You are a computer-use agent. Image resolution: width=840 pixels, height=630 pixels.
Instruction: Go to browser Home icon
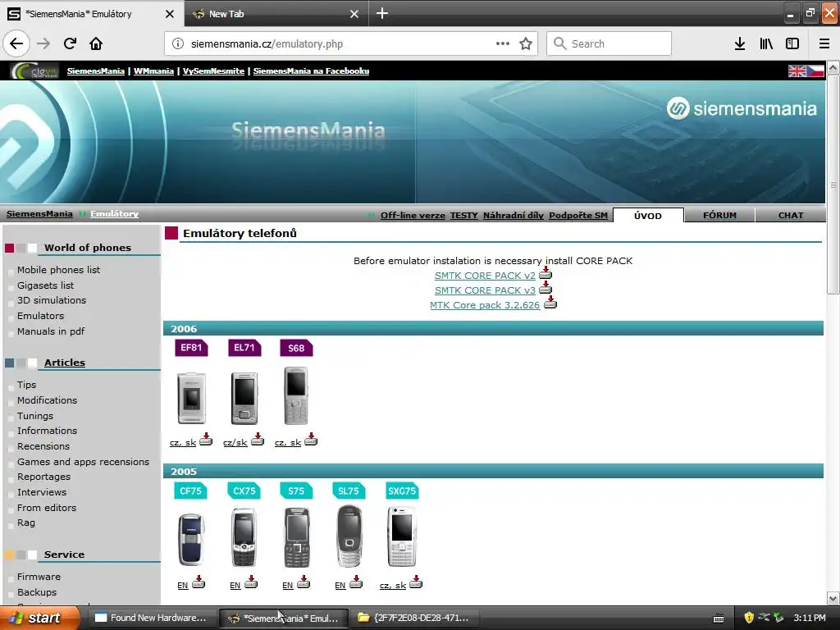(x=96, y=43)
